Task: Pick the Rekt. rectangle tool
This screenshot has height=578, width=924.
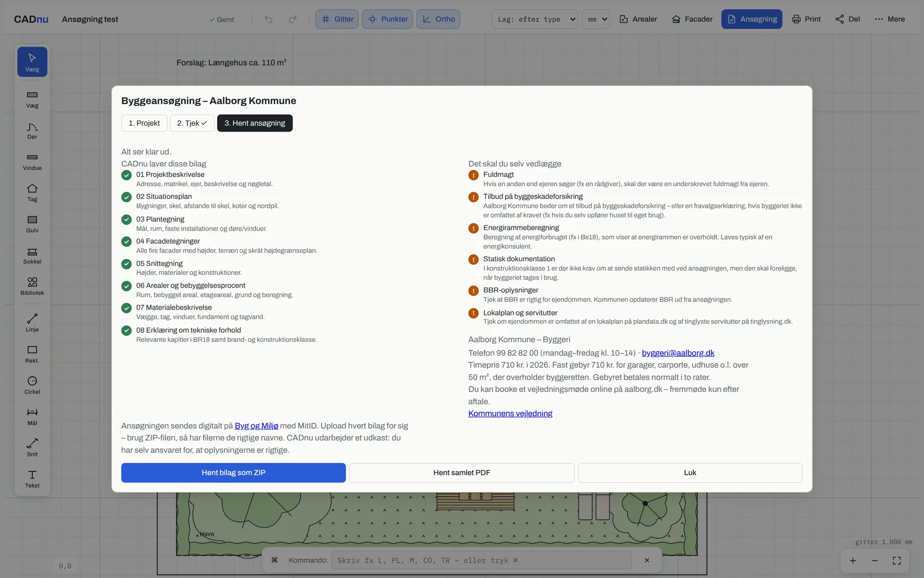Action: (32, 355)
